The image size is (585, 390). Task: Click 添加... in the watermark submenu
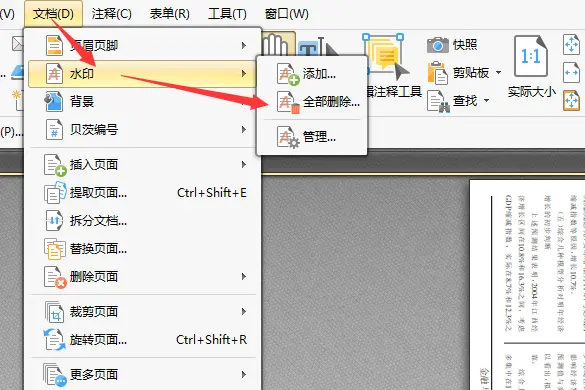pyautogui.click(x=312, y=74)
